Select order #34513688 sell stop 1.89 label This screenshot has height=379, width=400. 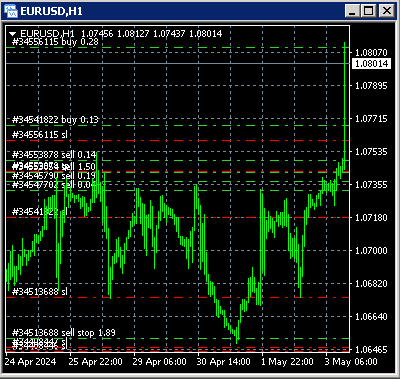64,333
